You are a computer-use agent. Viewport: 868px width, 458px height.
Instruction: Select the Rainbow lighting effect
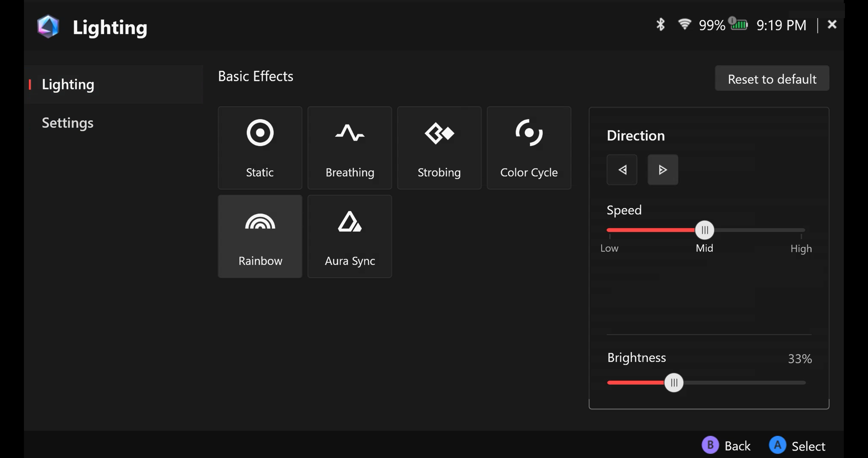coord(260,236)
